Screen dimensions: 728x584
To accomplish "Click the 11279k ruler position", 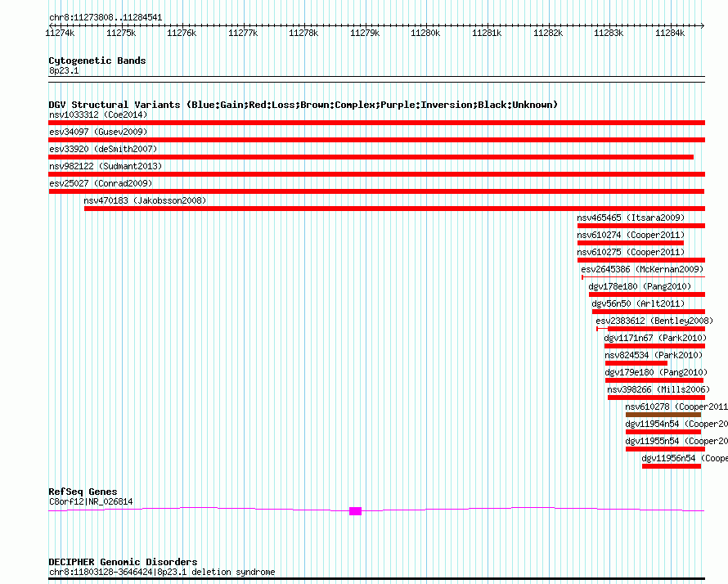I will click(x=365, y=33).
